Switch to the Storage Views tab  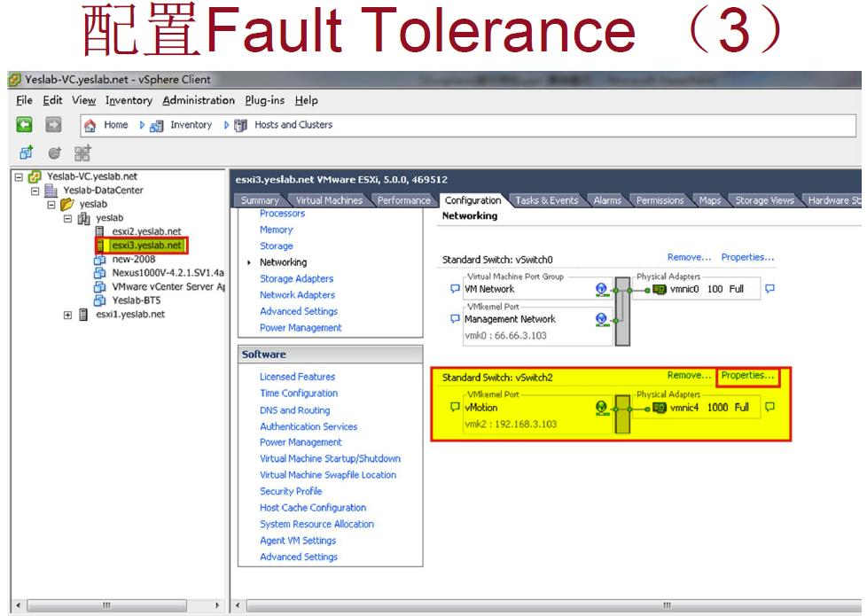[764, 200]
